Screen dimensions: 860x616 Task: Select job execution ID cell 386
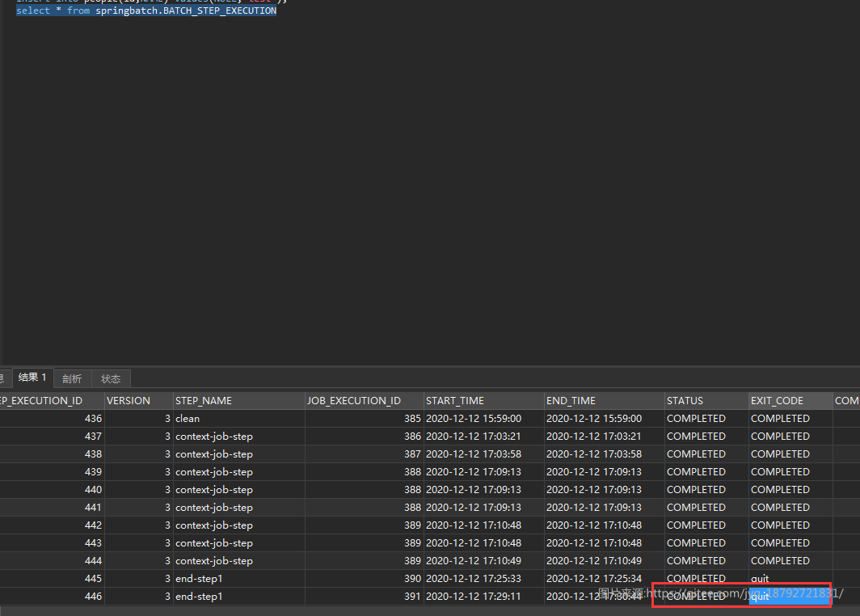[x=365, y=437]
